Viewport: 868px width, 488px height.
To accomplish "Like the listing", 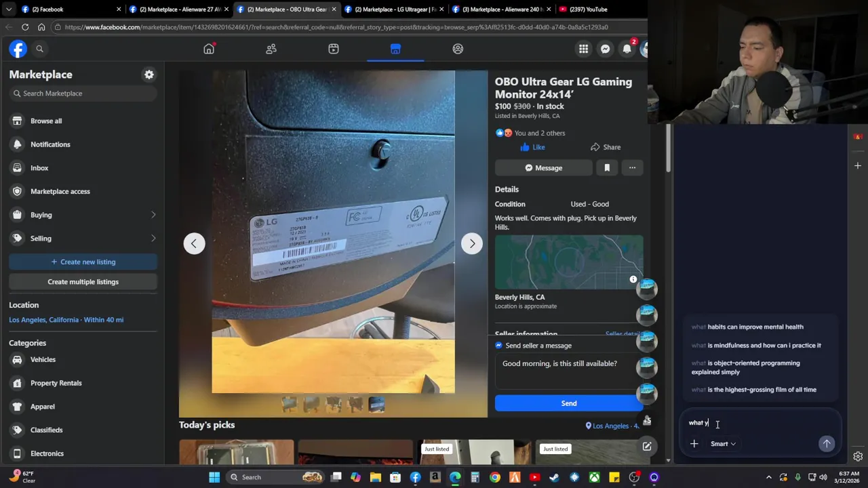I will (532, 147).
